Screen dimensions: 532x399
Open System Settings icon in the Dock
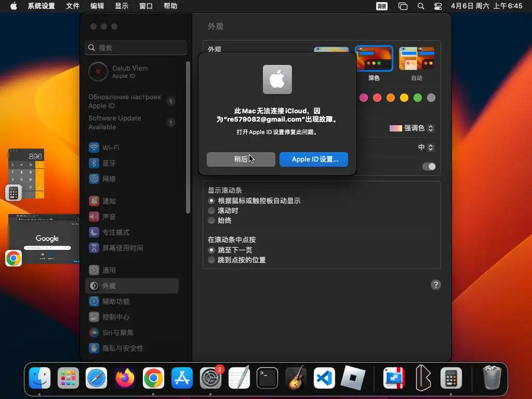[210, 378]
